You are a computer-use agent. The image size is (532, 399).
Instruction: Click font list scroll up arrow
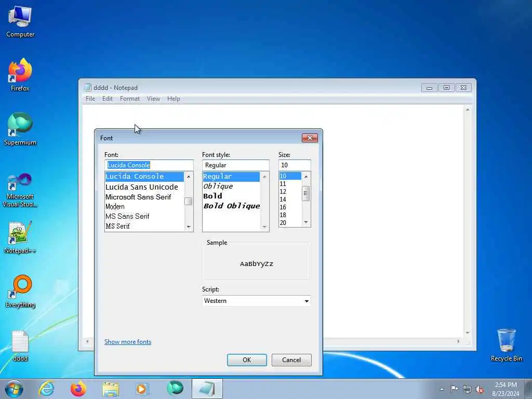[x=189, y=177]
